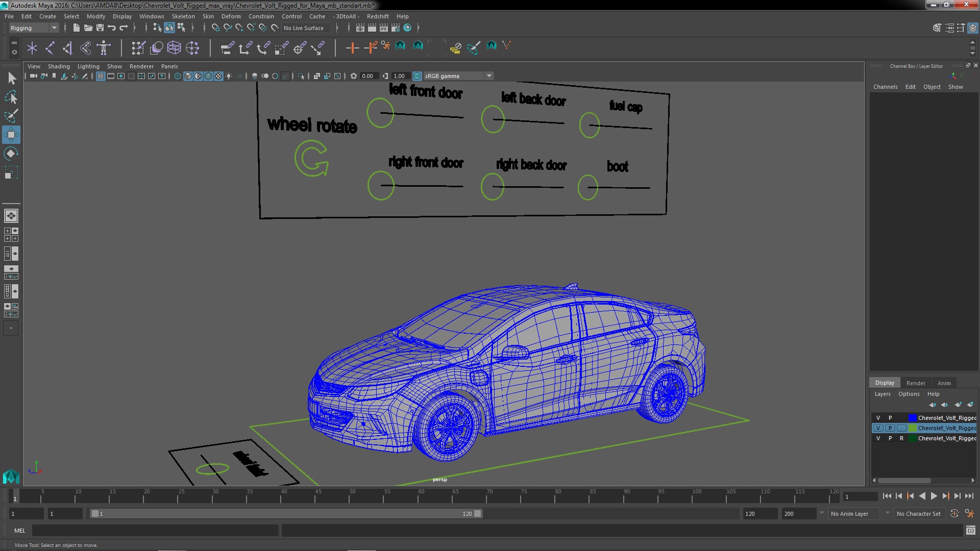Toggle the R display type on third layer
980x551 pixels.
tap(901, 438)
